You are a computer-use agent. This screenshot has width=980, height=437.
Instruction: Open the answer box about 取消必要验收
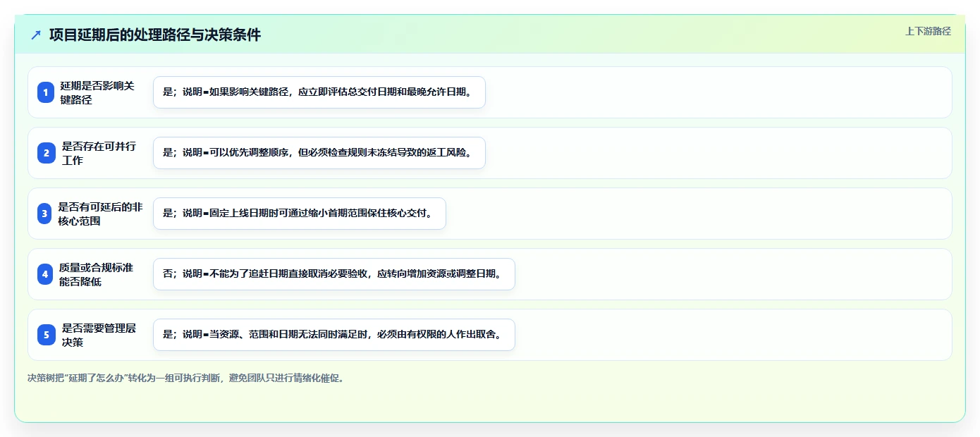click(334, 274)
